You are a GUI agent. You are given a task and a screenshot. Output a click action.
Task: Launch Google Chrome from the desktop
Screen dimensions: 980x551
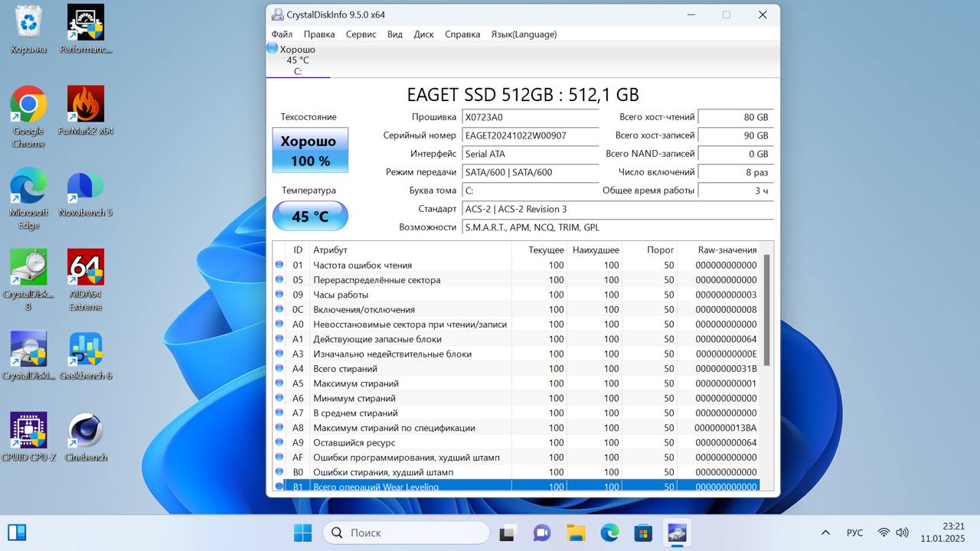28,116
